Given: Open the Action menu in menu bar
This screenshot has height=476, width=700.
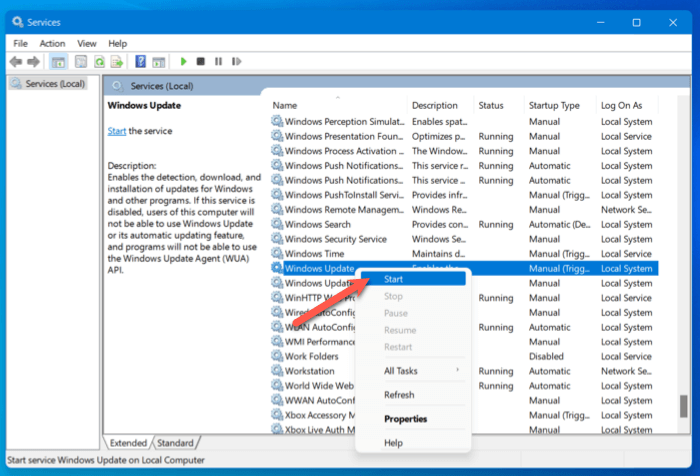Looking at the screenshot, I should (52, 43).
